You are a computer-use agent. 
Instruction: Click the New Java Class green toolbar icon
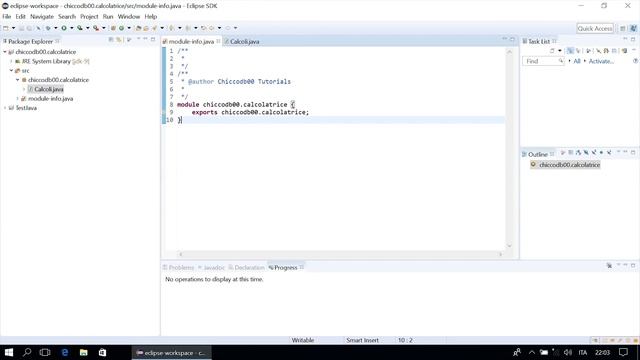(122, 28)
